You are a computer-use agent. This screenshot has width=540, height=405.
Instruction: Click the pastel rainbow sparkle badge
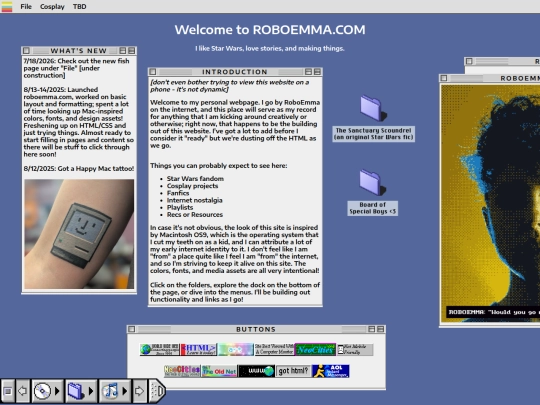pos(236,350)
